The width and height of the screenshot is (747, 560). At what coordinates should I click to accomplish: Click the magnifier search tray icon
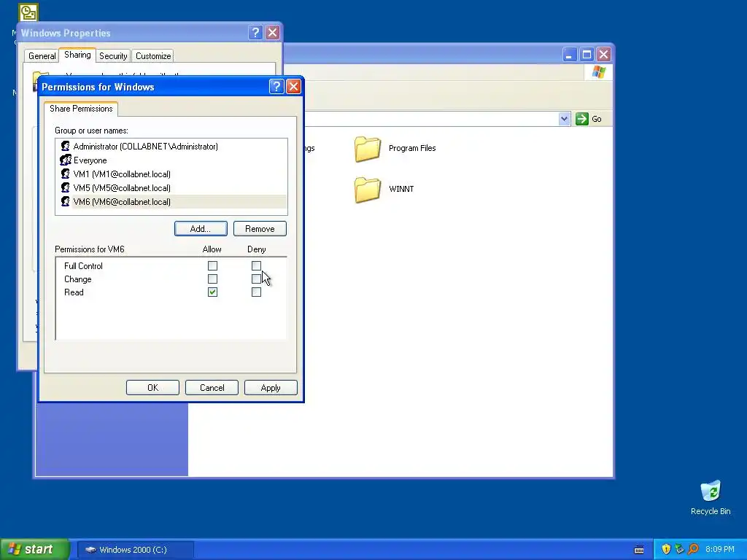tap(693, 549)
